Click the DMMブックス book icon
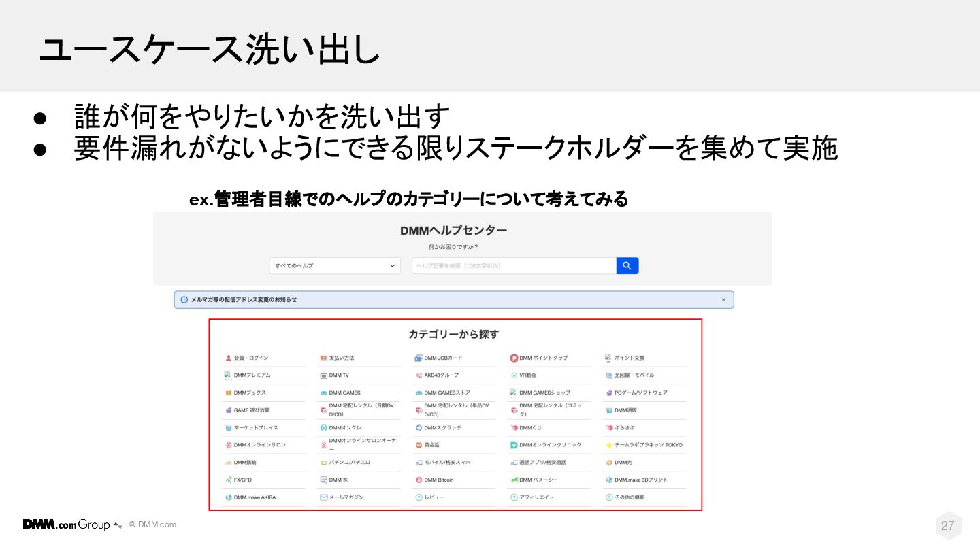 coord(229,393)
